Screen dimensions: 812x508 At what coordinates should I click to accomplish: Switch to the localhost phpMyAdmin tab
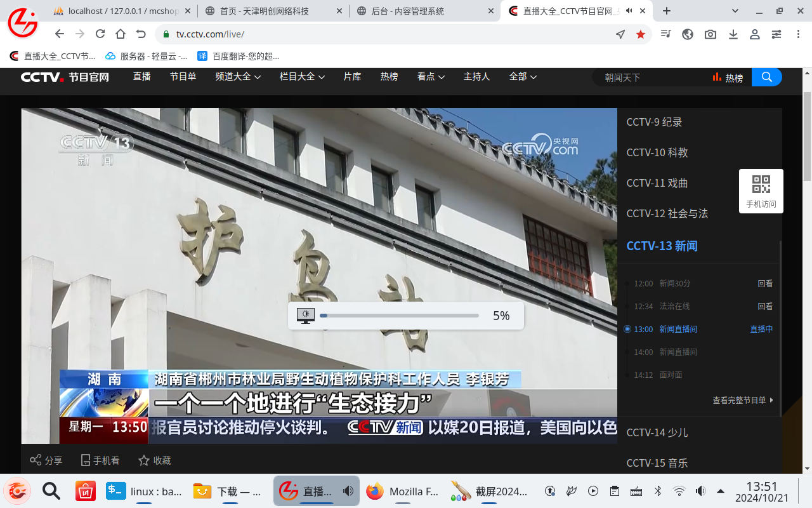click(121, 11)
